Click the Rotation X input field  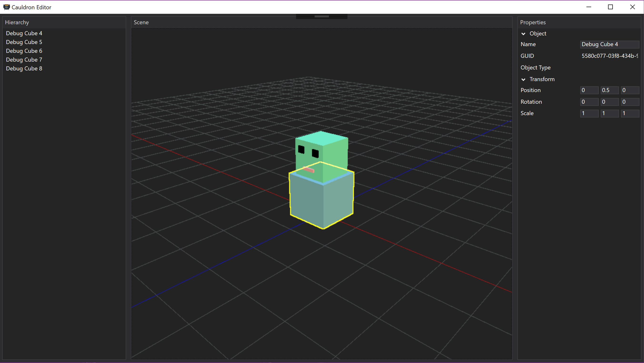(x=589, y=102)
